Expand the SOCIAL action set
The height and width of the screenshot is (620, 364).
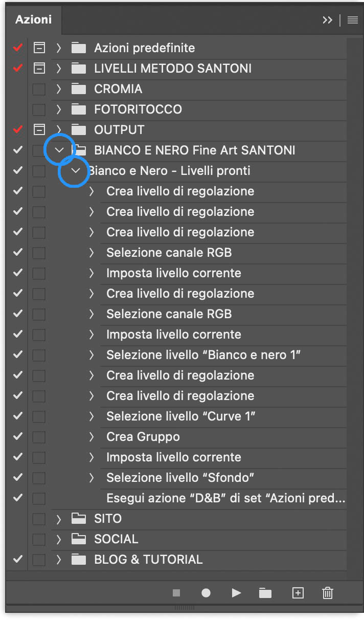click(59, 539)
